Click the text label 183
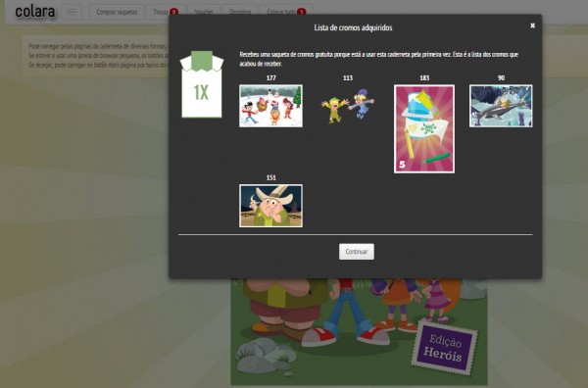Screen dimensions: 588x388 tap(424, 78)
